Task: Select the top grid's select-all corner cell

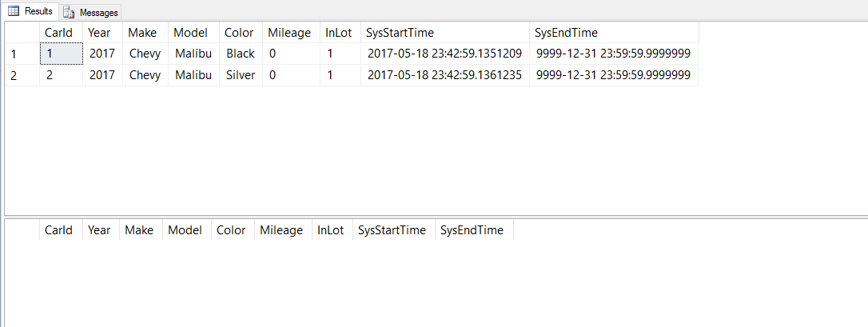Action: 22,33
